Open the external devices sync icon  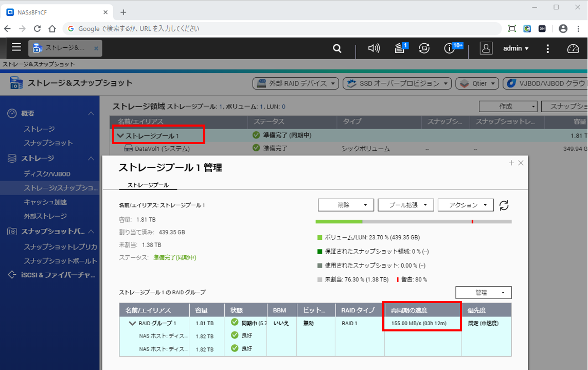[x=424, y=48]
